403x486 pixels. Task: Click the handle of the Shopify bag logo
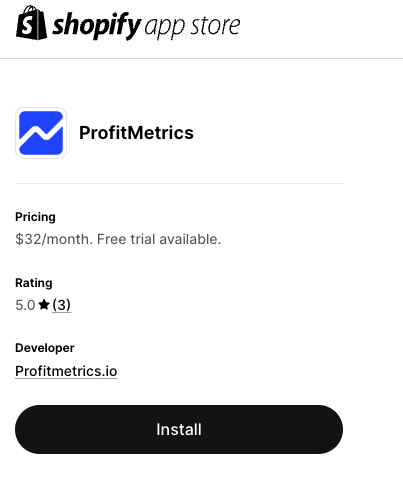[31, 9]
